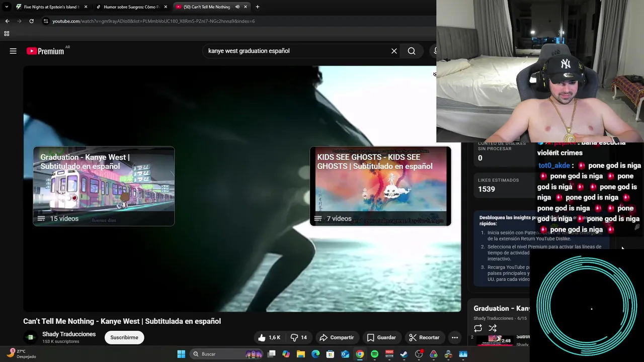Open Outlook from the taskbar

pos(345,354)
